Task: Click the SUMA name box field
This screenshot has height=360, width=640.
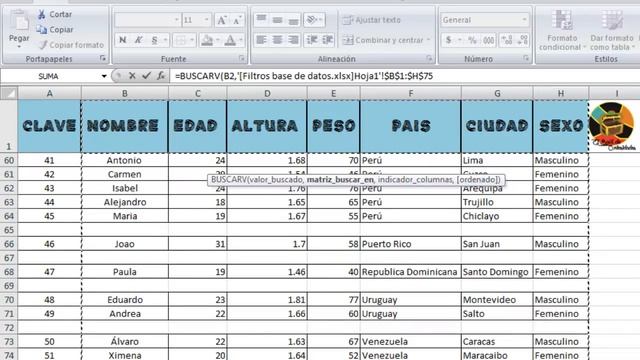Action: 50,76
